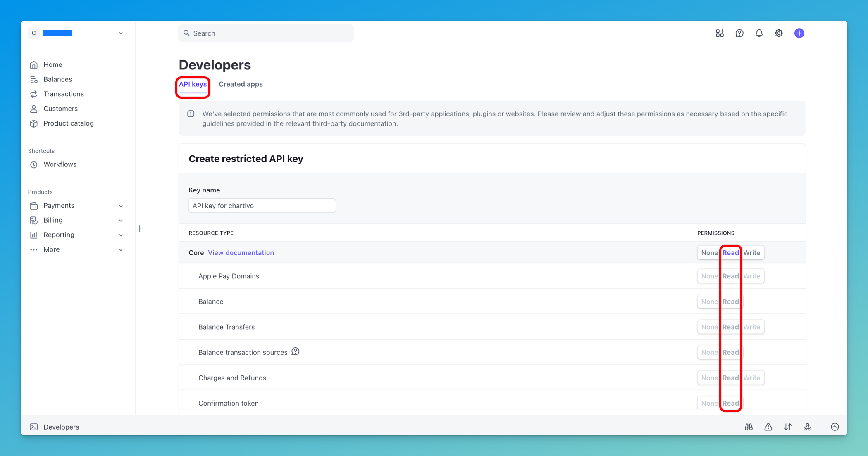Open the account switcher chevron
Screen dimensions: 868x456
pos(120,33)
